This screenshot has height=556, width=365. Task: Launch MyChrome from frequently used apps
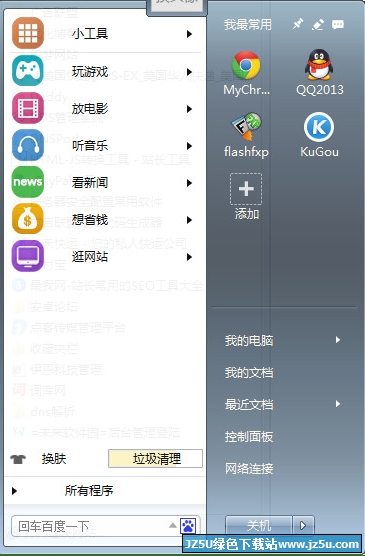[246, 65]
